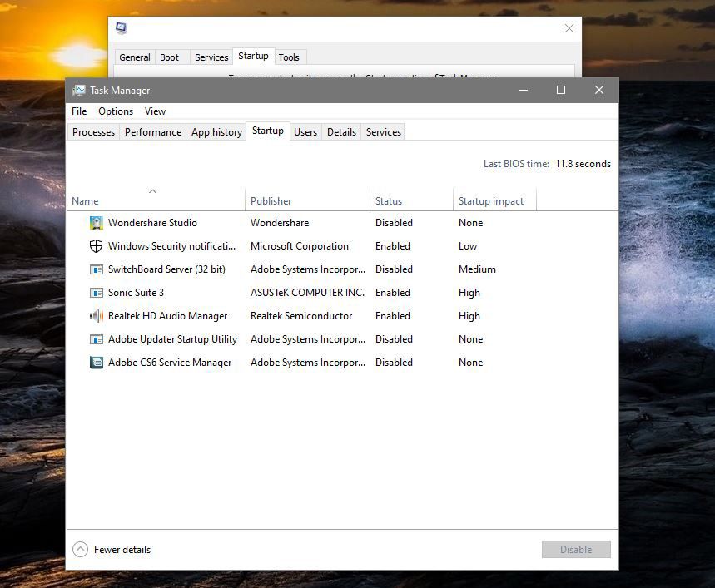Select the Boot tab in System Configuration

click(170, 57)
